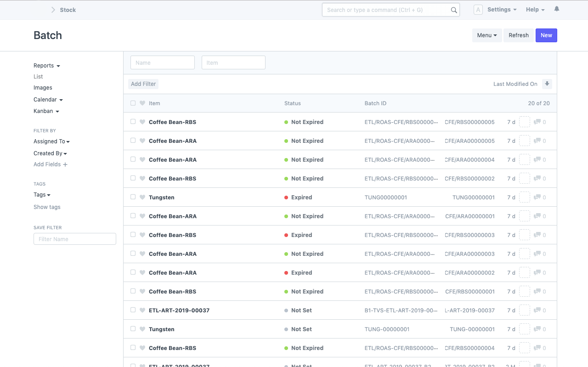
Task: Click the Add Filter button
Action: click(143, 84)
